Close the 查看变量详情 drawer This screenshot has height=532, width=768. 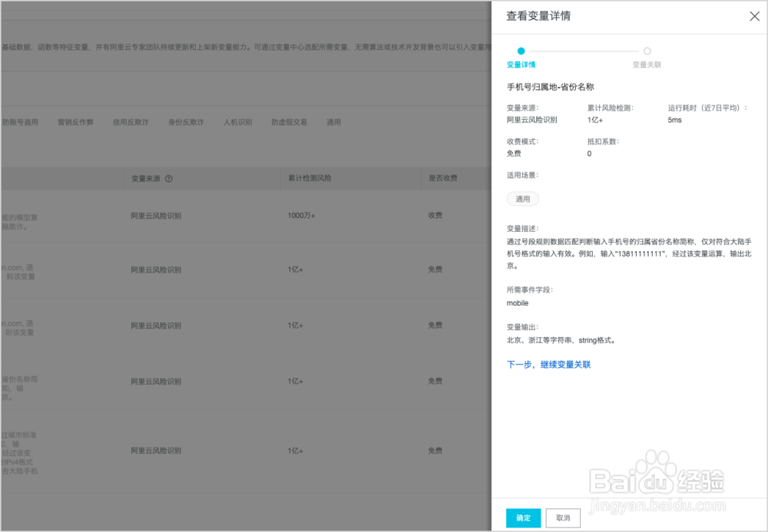coord(754,16)
